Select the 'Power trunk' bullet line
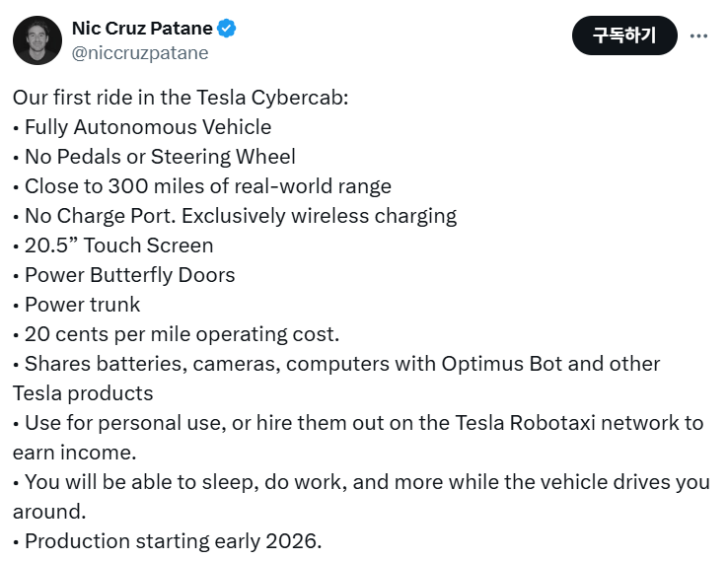This screenshot has height=561, width=728. [x=76, y=305]
